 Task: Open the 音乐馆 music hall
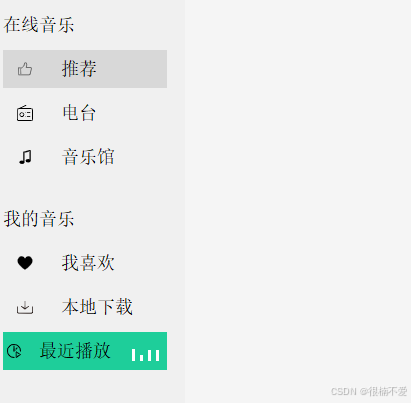tap(85, 157)
